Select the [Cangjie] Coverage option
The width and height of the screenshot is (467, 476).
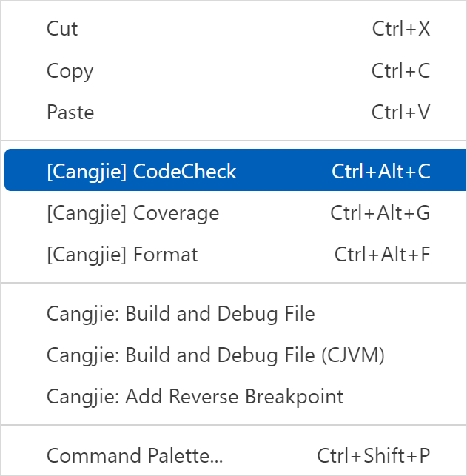[133, 213]
